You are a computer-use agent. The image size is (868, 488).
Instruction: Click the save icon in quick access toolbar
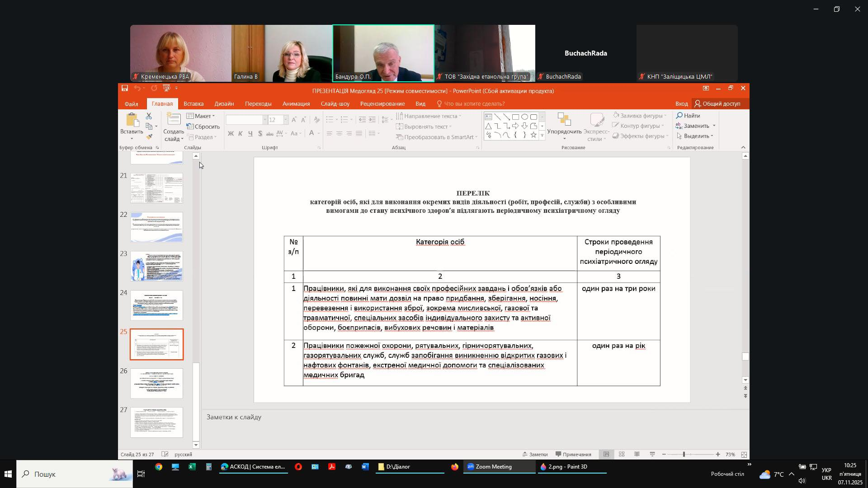click(x=125, y=88)
